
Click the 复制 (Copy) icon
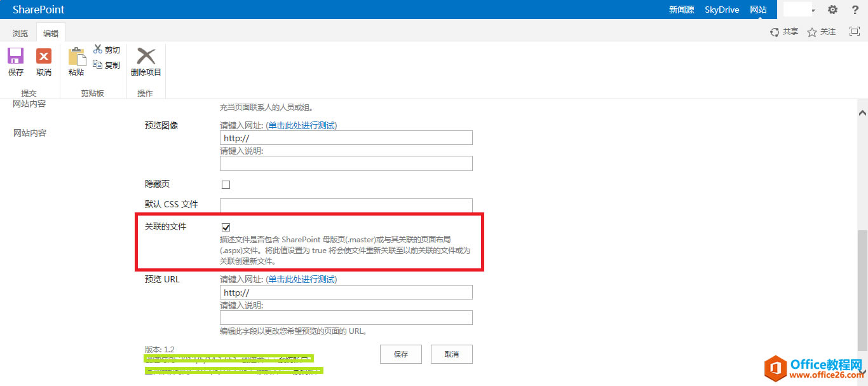[98, 63]
